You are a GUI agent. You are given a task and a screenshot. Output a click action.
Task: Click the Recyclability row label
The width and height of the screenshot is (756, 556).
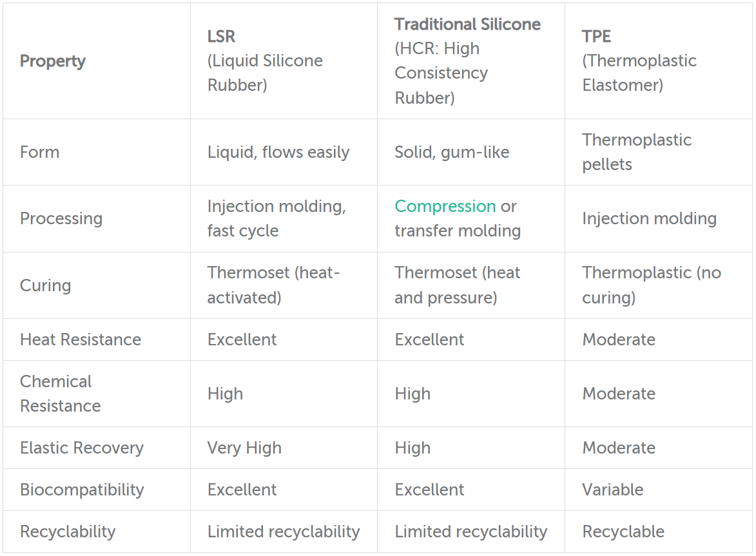click(x=68, y=532)
